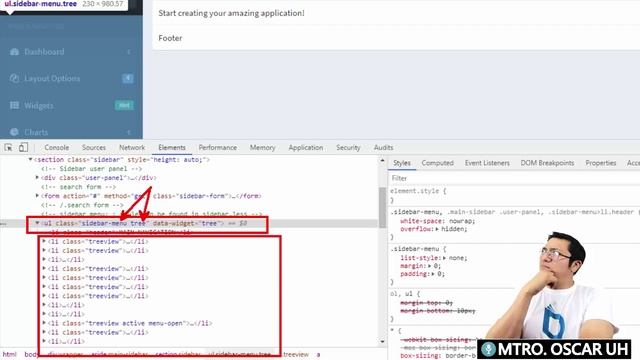Viewport: 640px width, 360px height.
Task: Click the elements panel scroll down arrow
Action: point(382,342)
